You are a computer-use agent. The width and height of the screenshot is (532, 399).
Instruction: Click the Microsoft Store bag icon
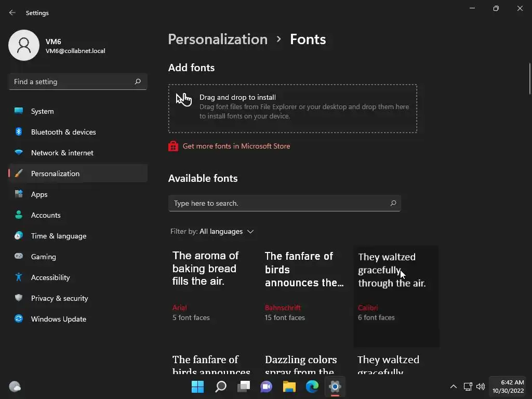click(174, 147)
